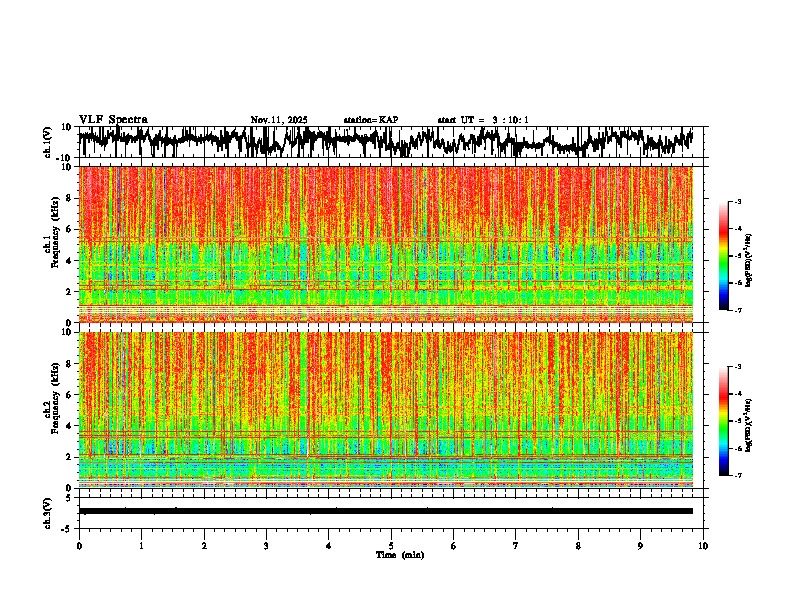792x612 pixels.
Task: Click the "station=KAP" label
Action: (371, 120)
